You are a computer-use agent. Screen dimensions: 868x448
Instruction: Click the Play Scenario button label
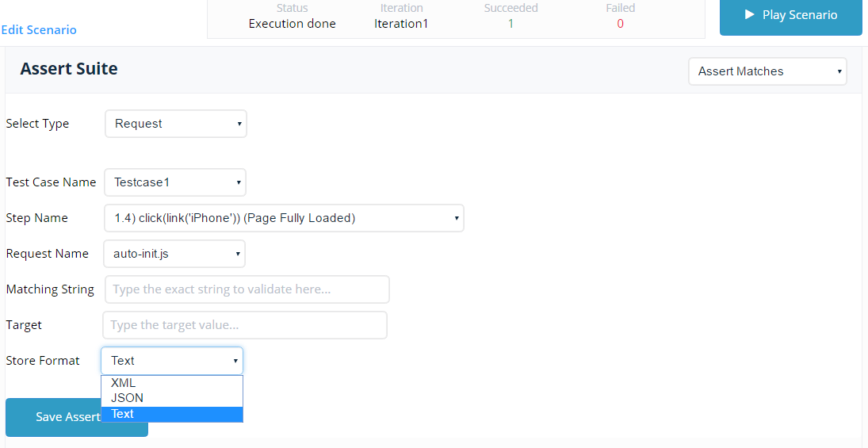(x=799, y=15)
